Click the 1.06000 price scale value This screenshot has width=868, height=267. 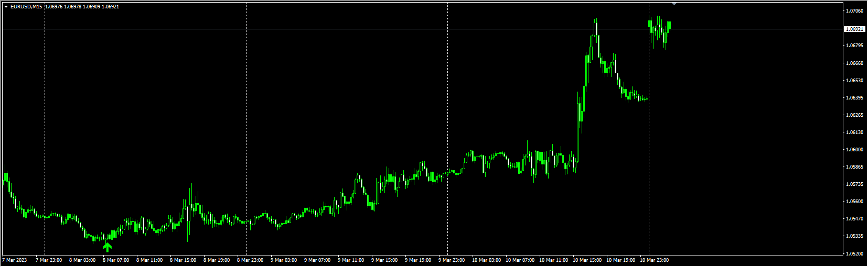855,149
